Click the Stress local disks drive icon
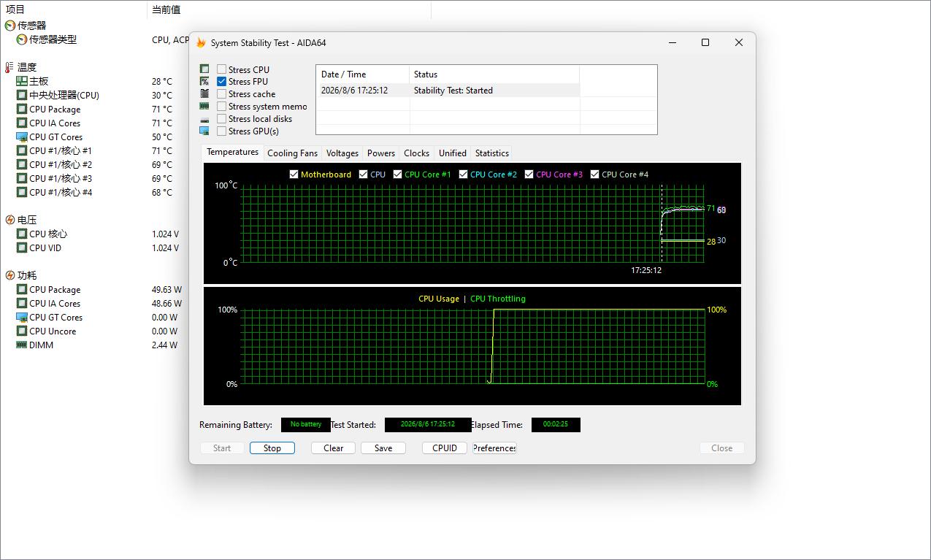Screen dimensions: 931x560 [x=204, y=119]
